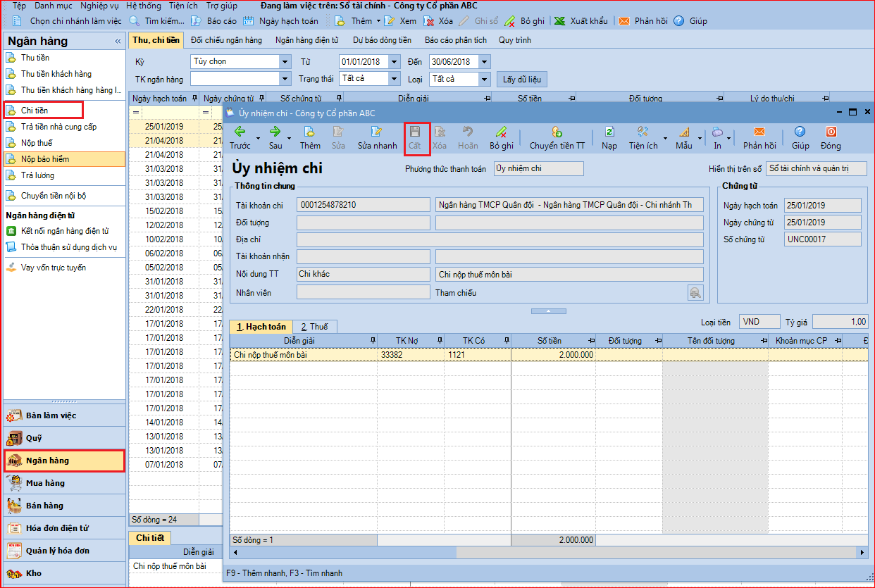875x588 pixels.
Task: Click the Chọn chi nhánh làm việc toolbar icon
Action: pos(18,21)
